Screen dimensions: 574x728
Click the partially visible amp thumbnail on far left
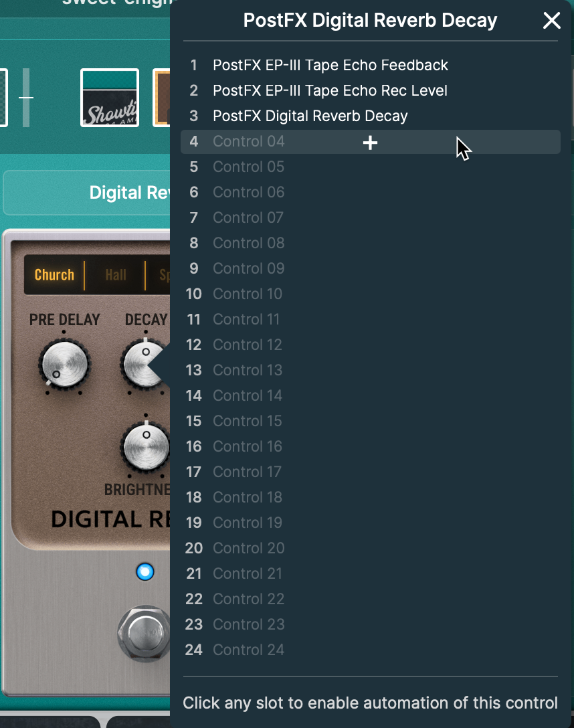click(4, 98)
